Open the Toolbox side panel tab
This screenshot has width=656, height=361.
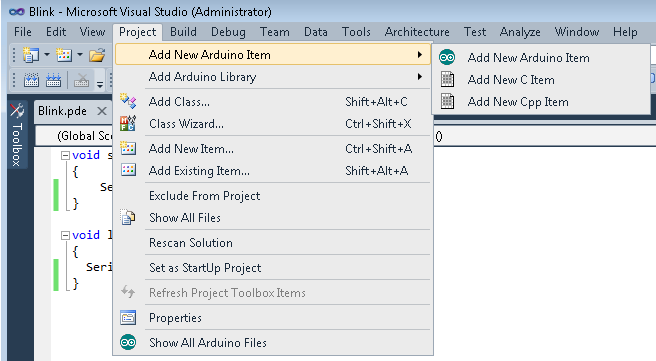point(17,134)
